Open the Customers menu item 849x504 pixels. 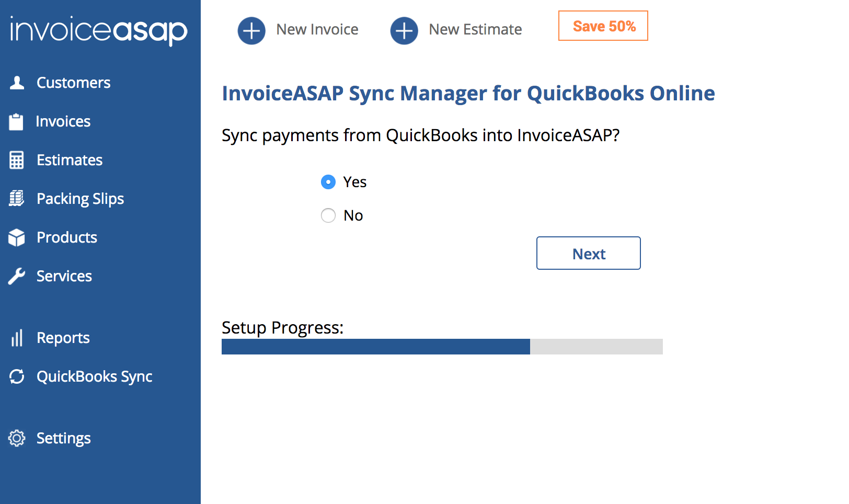[x=73, y=83]
